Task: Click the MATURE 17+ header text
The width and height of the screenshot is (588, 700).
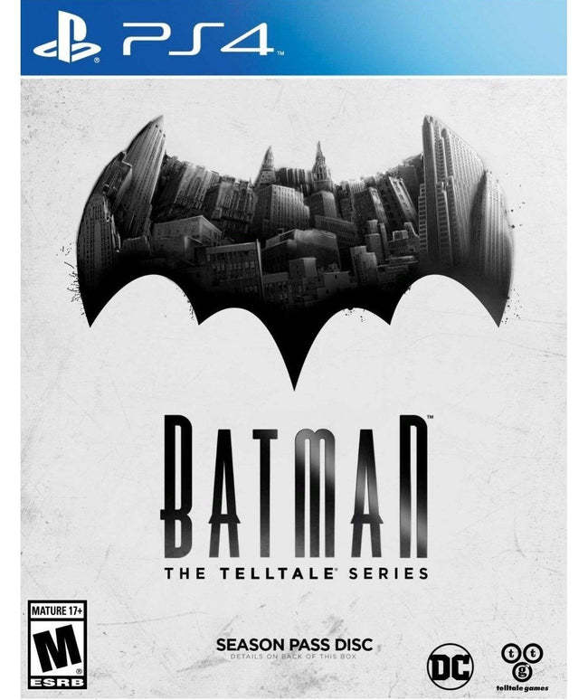Action: click(x=57, y=610)
